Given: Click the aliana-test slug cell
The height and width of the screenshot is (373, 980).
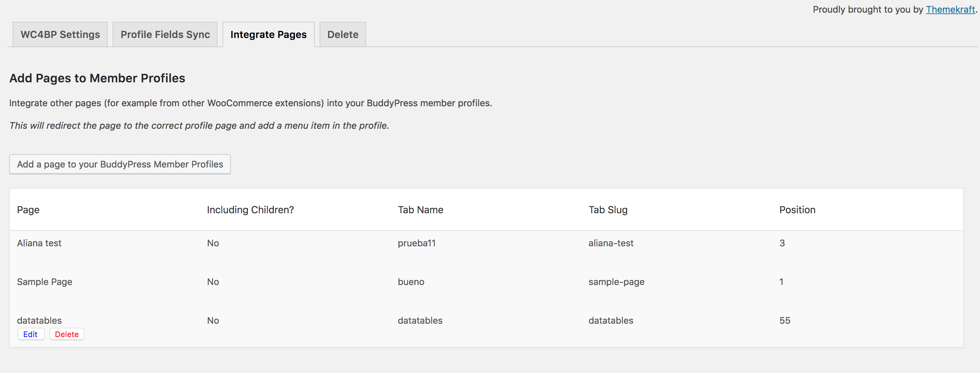Looking at the screenshot, I should point(611,244).
